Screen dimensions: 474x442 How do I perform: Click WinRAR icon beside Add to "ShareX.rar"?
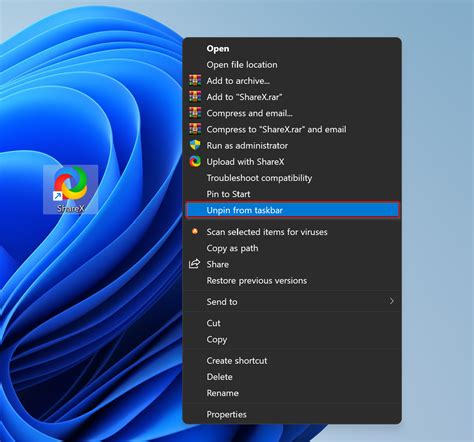[195, 97]
